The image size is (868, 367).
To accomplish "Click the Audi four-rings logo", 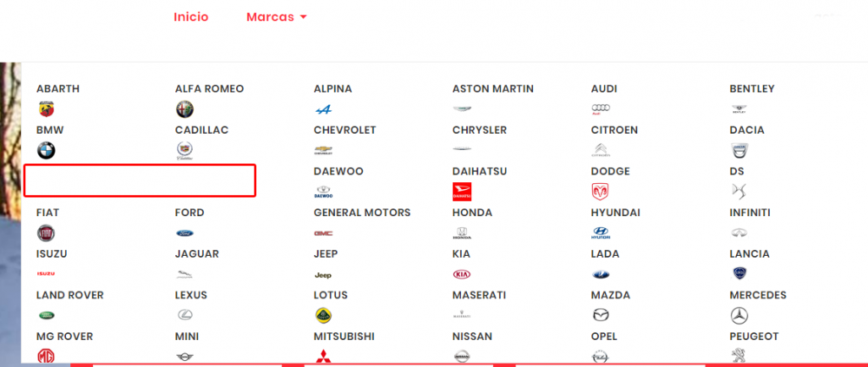I will (601, 109).
